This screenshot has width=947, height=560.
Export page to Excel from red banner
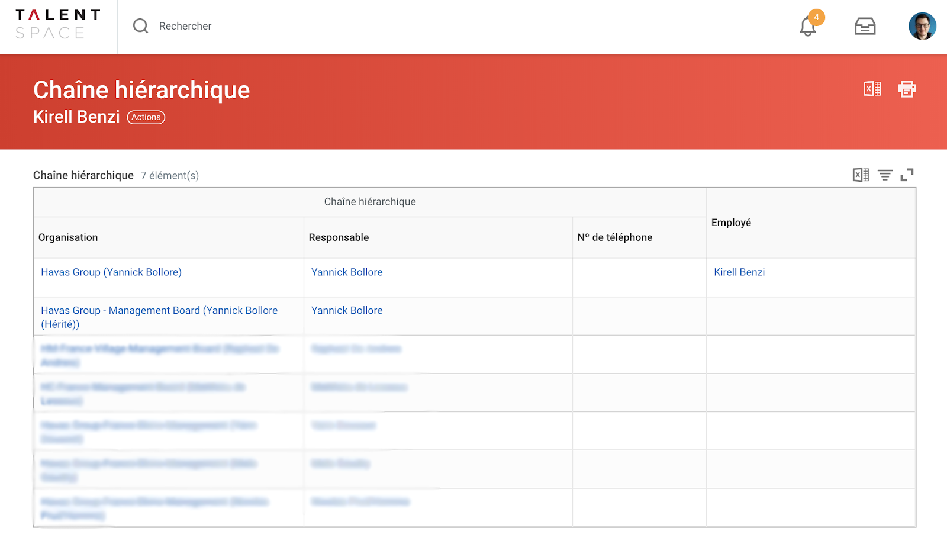(872, 89)
